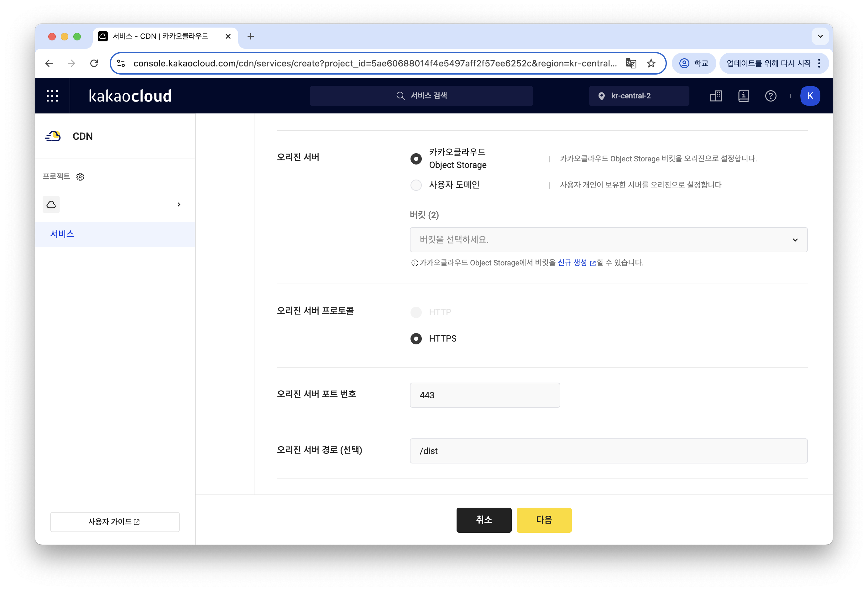Go forward in browser history
The width and height of the screenshot is (868, 591).
(x=71, y=64)
